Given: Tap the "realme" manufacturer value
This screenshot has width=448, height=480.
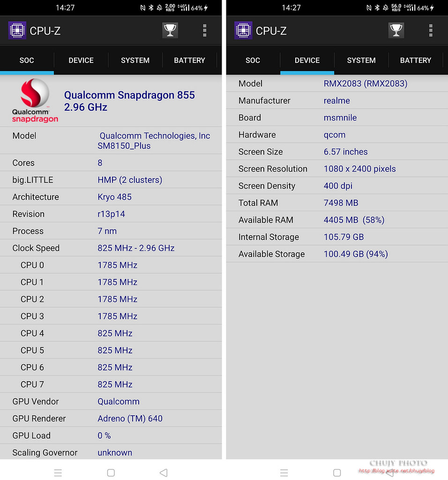Looking at the screenshot, I should 336,101.
